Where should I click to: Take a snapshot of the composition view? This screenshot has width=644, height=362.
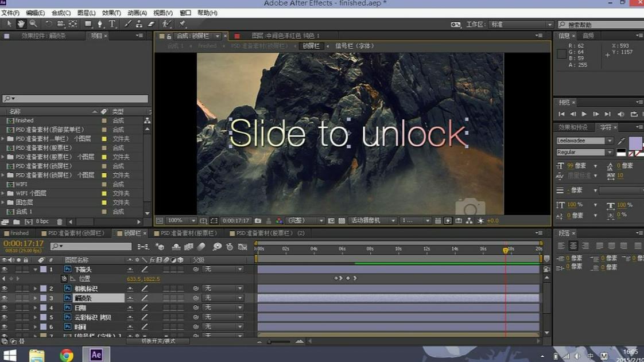pyautogui.click(x=258, y=220)
